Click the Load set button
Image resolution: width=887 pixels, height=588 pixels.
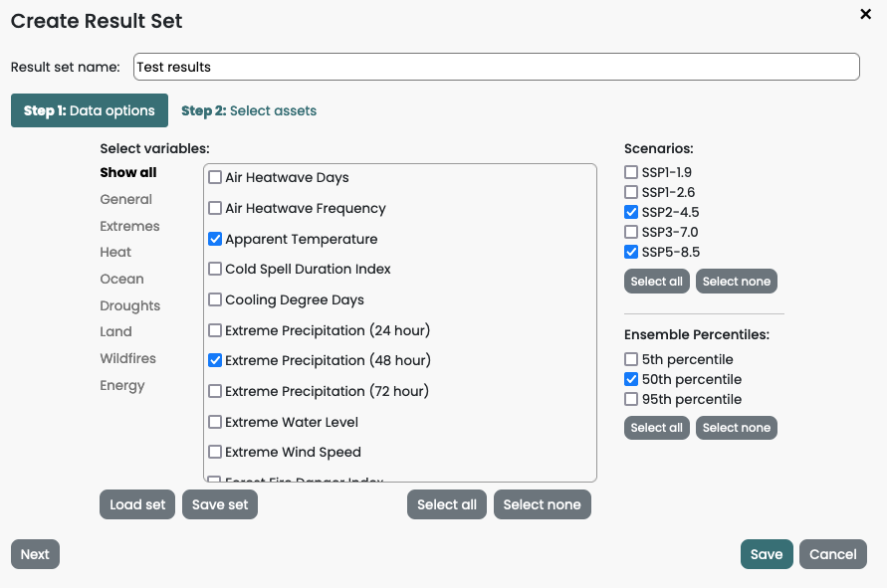(x=137, y=504)
